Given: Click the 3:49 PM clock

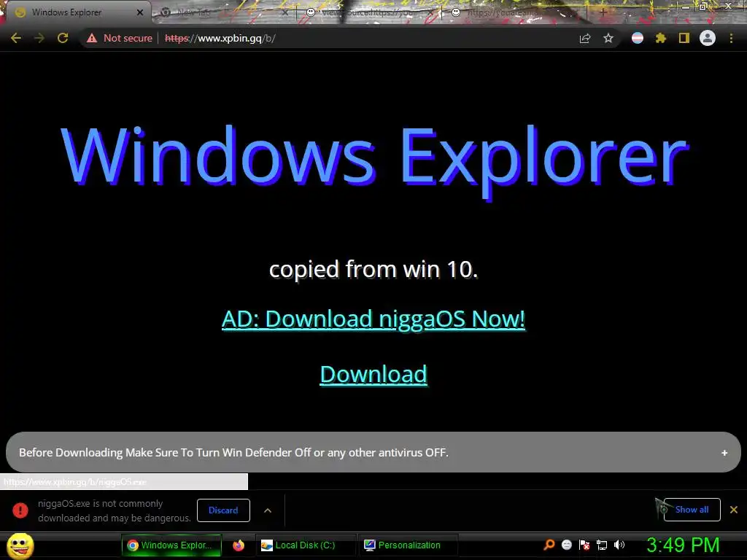Looking at the screenshot, I should tap(683, 545).
